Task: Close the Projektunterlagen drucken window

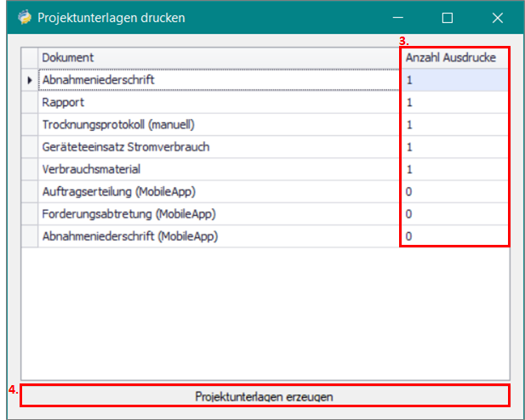Action: point(498,17)
